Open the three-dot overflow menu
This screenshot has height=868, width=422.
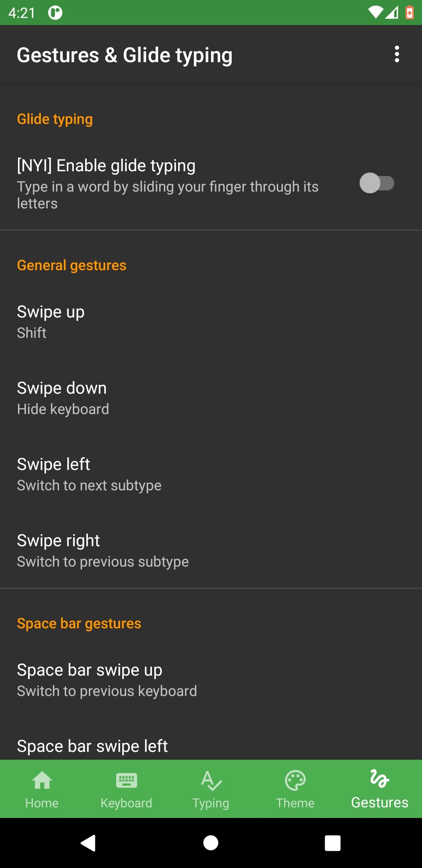point(397,54)
